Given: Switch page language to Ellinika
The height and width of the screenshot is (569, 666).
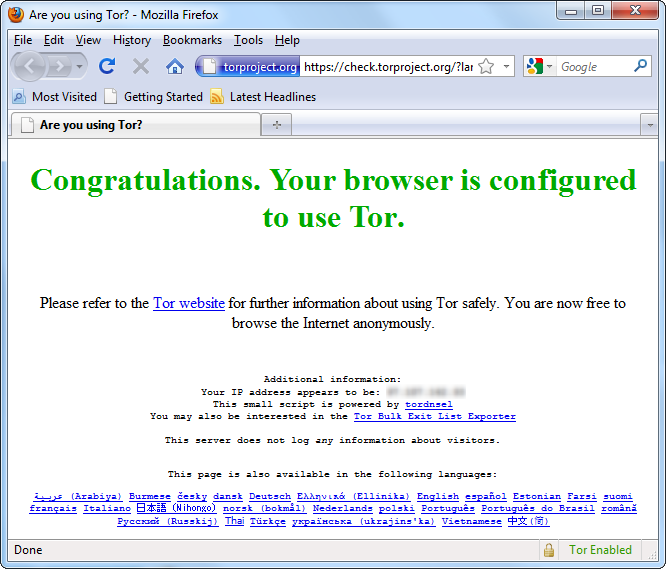Looking at the screenshot, I should point(353,496).
